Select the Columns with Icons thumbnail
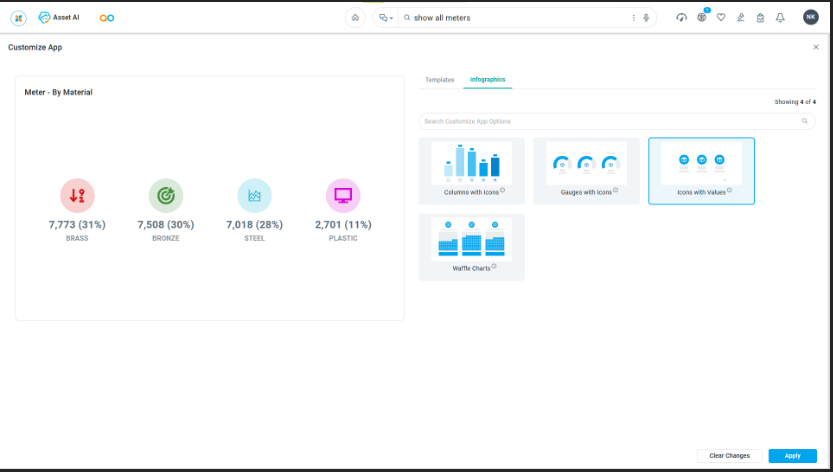833x472 pixels. [x=471, y=164]
